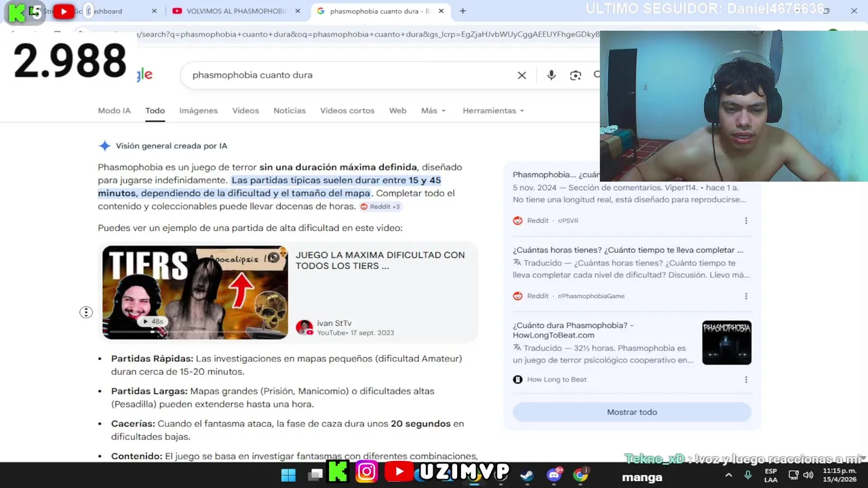868x488 pixels.
Task: Switch input language ESP LAA
Action: pyautogui.click(x=771, y=475)
